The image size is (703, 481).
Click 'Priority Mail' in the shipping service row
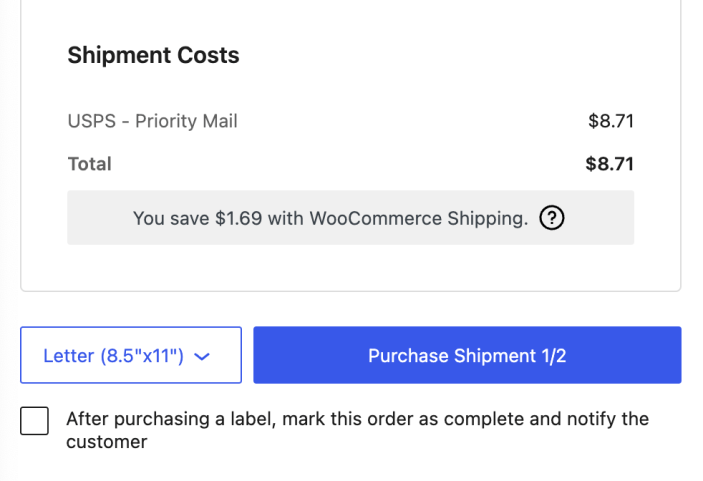coord(187,122)
